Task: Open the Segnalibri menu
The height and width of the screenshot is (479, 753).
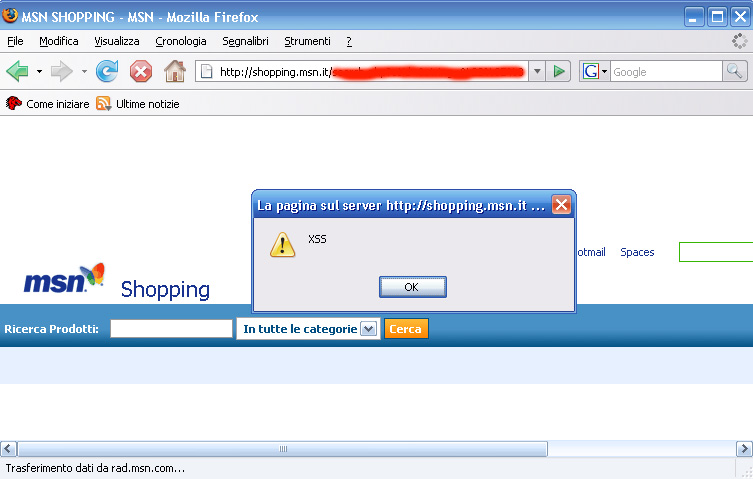Action: tap(245, 41)
